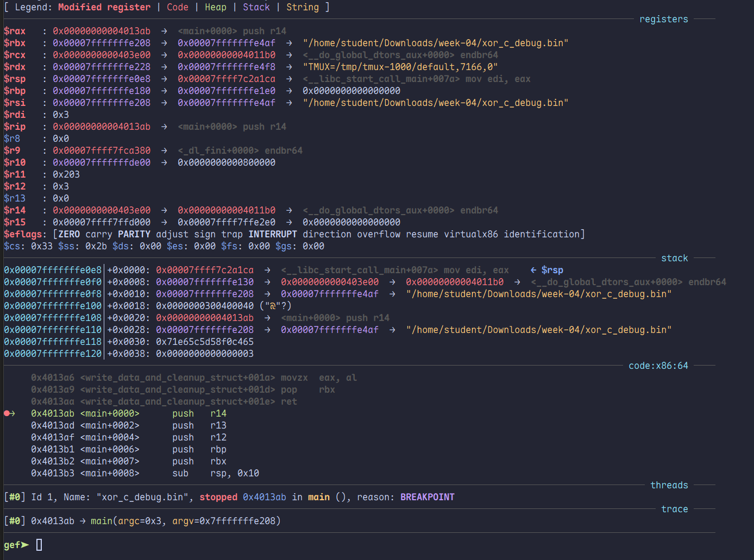Select the 'Heap' legend entry

click(x=216, y=7)
